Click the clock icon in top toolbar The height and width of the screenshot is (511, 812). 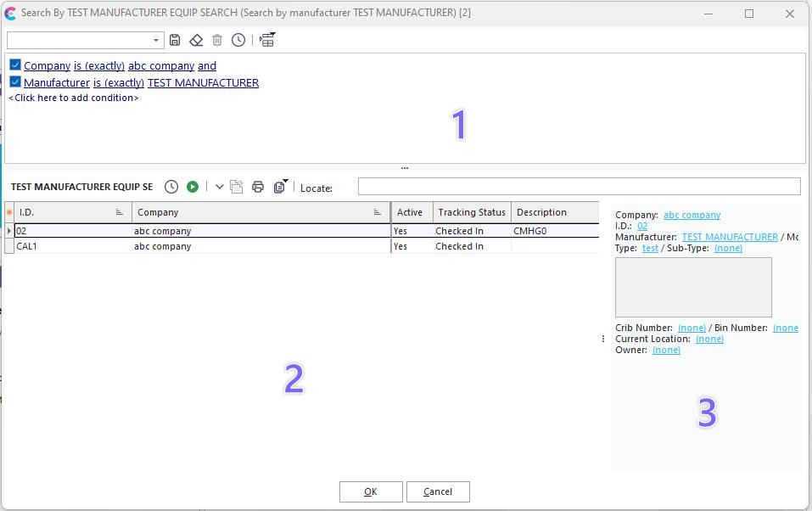click(238, 40)
